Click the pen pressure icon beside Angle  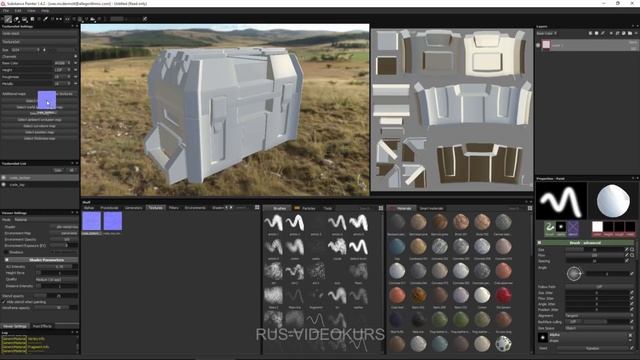(631, 274)
